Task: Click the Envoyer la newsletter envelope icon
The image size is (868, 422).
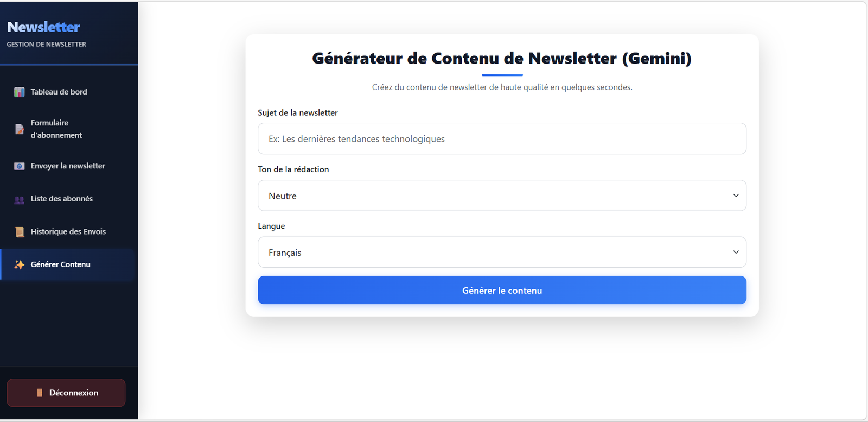Action: click(18, 166)
